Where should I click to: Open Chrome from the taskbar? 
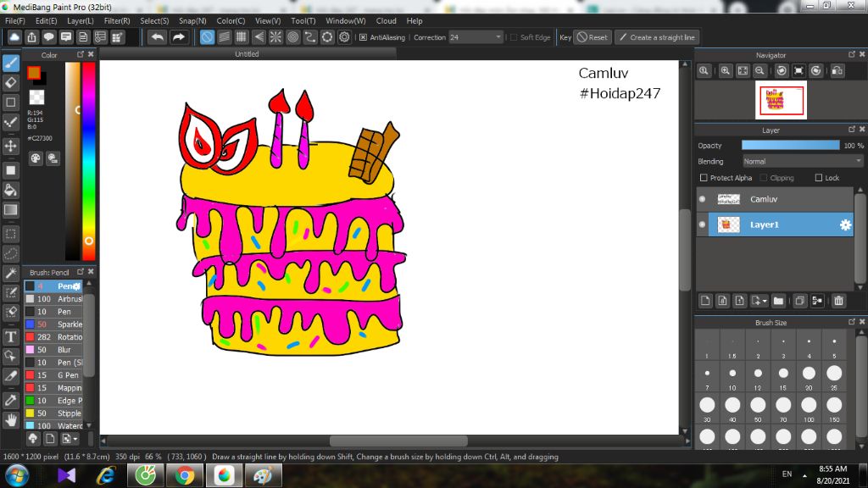tap(185, 475)
